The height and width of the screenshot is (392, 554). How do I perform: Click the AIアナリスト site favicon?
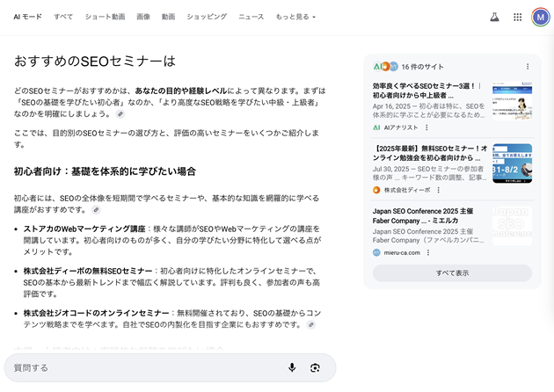click(x=376, y=127)
